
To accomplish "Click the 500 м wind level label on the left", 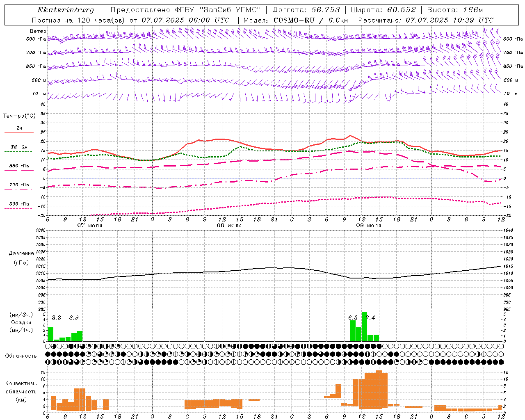I will (x=39, y=80).
